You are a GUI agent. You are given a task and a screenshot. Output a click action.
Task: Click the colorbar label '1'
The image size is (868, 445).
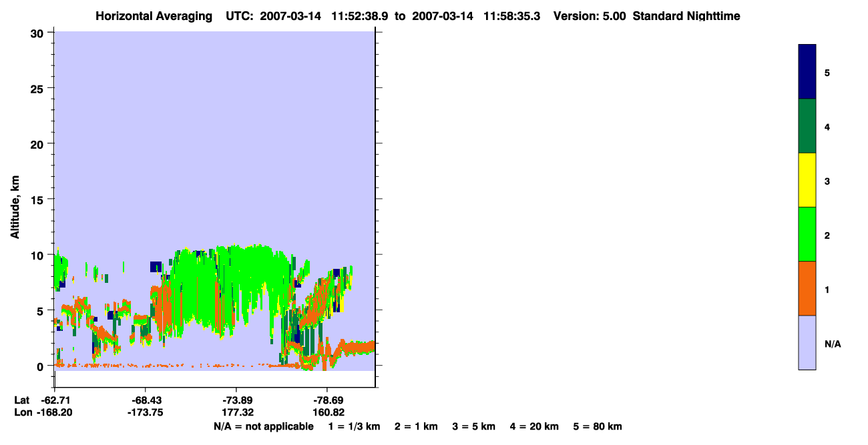pyautogui.click(x=827, y=290)
